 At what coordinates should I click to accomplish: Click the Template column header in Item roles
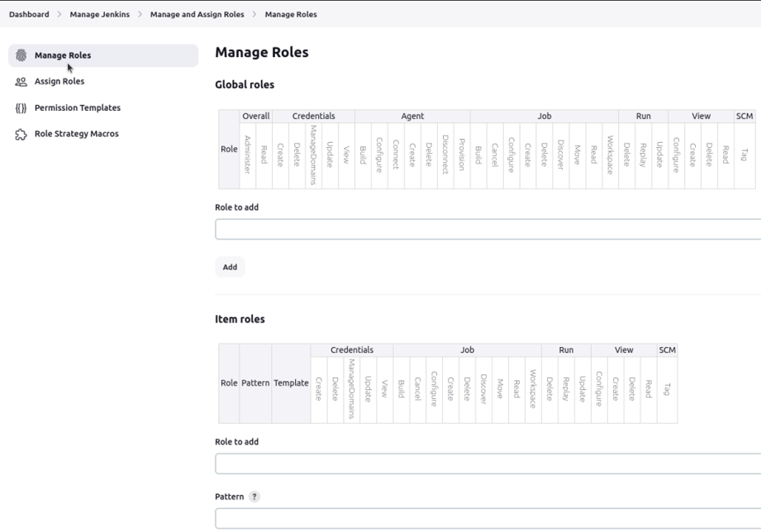(x=291, y=383)
